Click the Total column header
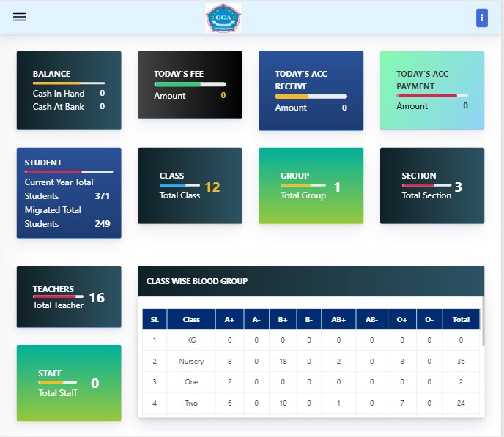The width and height of the screenshot is (504, 437). pos(461,320)
